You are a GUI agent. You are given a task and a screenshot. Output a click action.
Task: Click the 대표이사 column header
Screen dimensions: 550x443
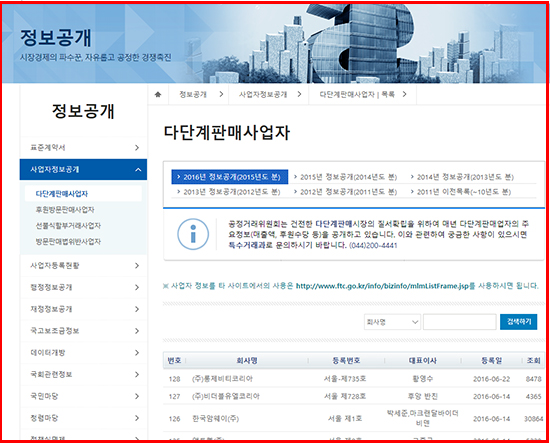tap(423, 361)
